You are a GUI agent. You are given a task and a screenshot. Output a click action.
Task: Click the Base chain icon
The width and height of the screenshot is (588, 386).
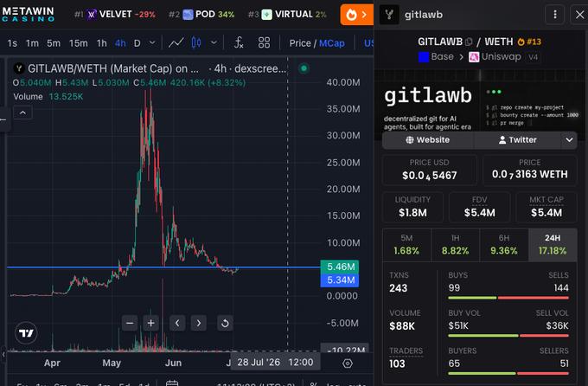coord(424,57)
